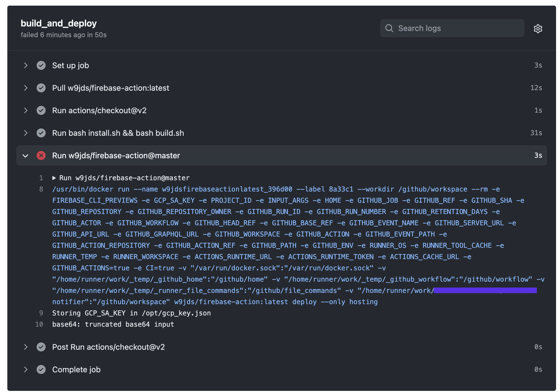Image resolution: width=560 pixels, height=392 pixels.
Task: Click the Set up job success checkmark
Action: tap(41, 65)
